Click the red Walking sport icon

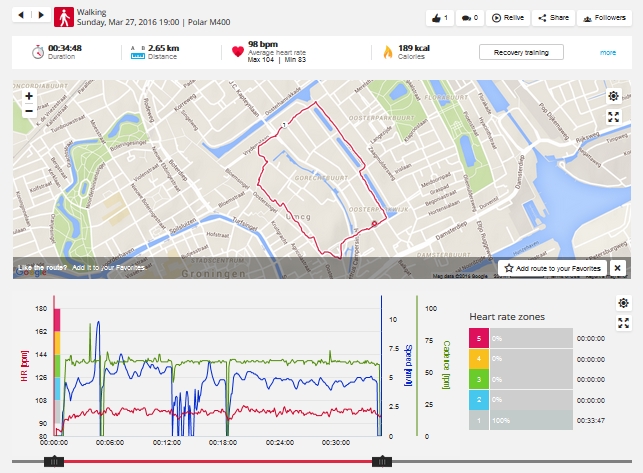point(63,16)
